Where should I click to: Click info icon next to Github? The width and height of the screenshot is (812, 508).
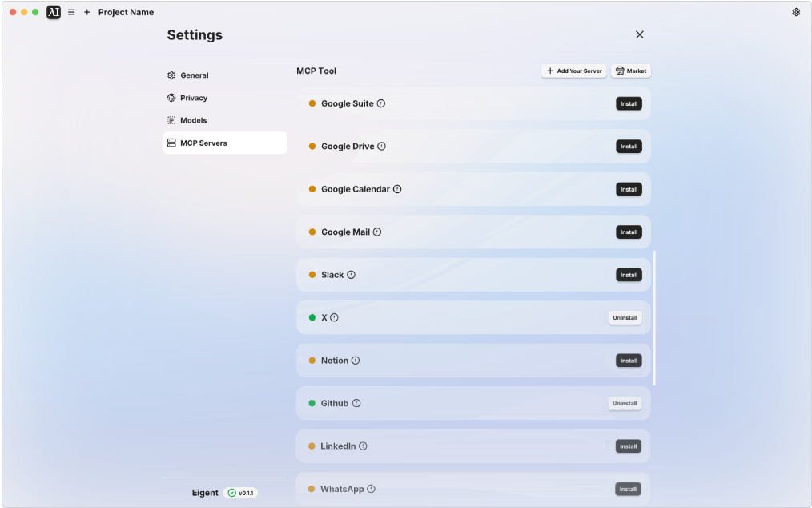tap(356, 403)
